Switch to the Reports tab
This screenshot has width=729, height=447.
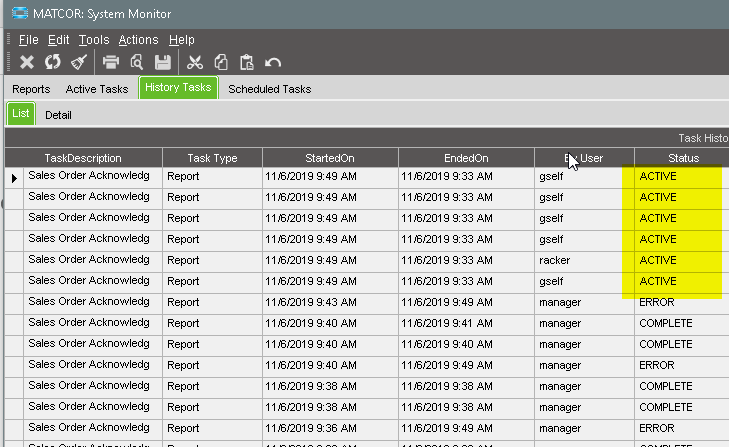point(31,89)
